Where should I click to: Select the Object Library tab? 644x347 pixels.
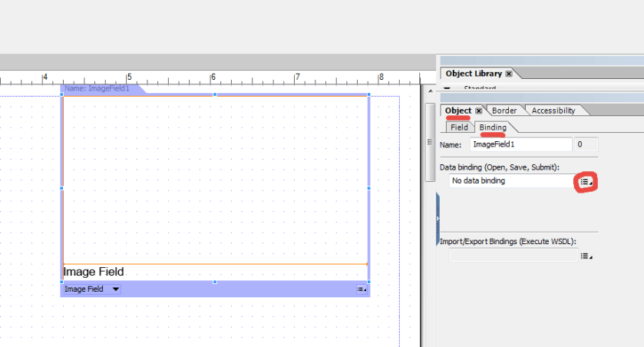coord(474,74)
